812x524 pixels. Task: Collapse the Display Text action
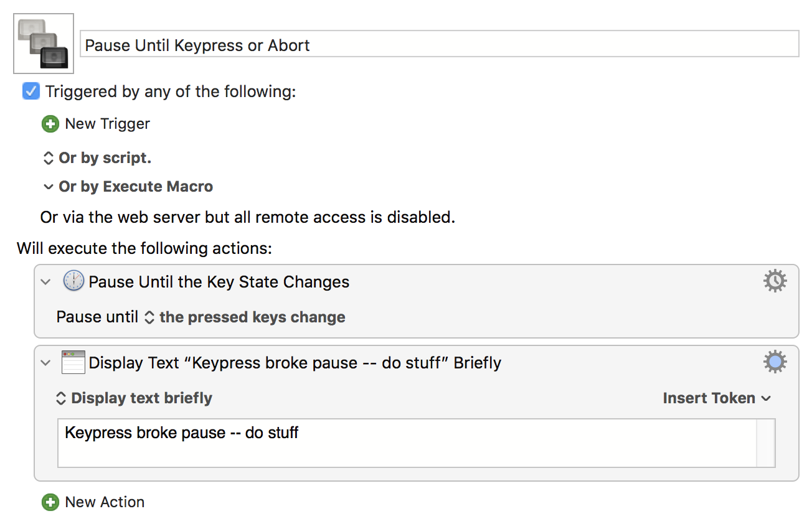[45, 363]
